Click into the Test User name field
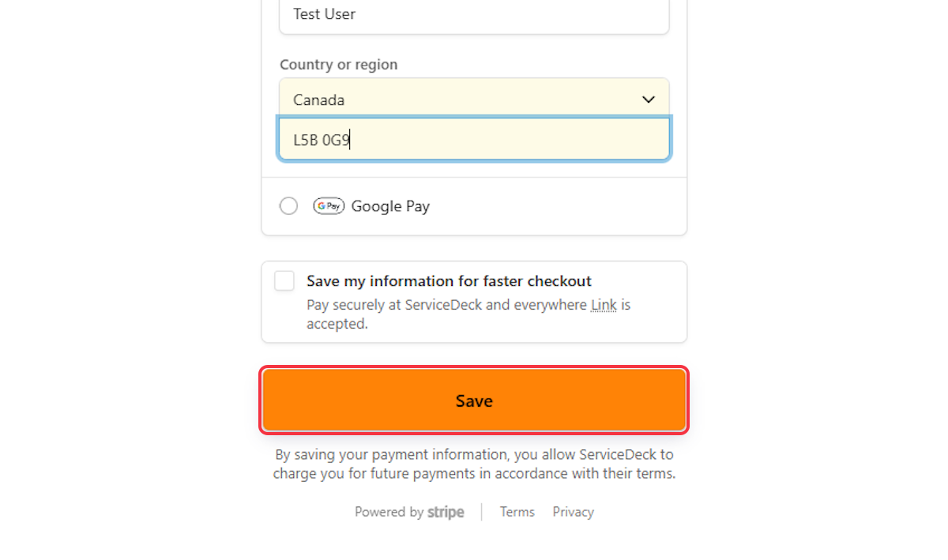Viewport: 948px width, 560px height. 474,14
